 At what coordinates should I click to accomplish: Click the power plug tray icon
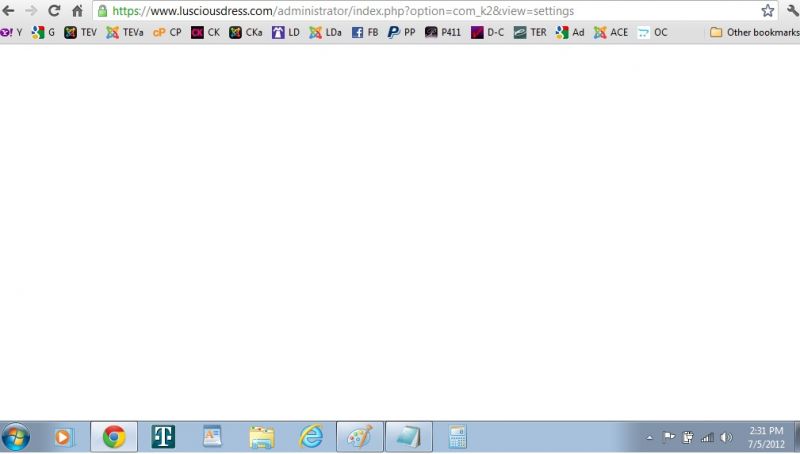click(x=688, y=437)
